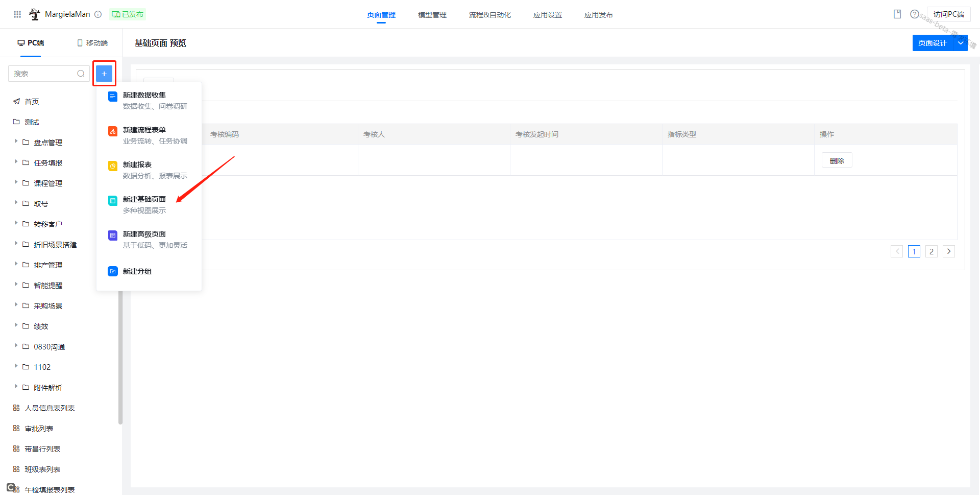
Task: Click the info icon beside MargielaMan
Action: [98, 14]
